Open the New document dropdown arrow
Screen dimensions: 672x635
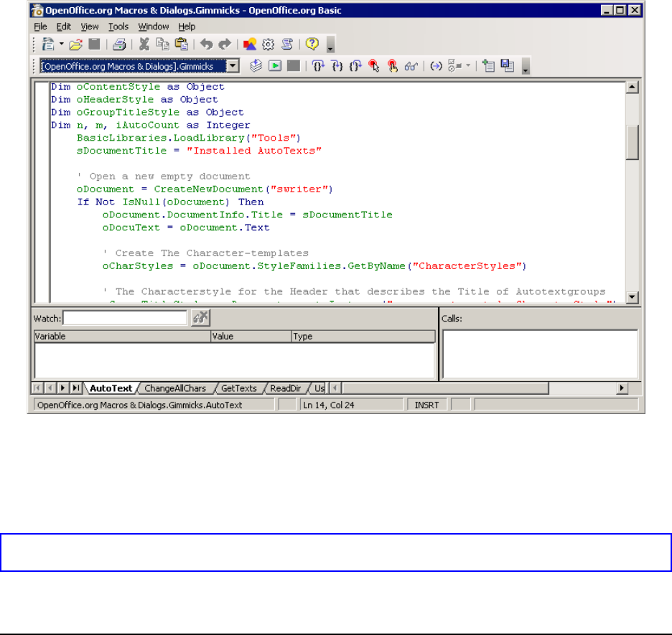coord(62,44)
